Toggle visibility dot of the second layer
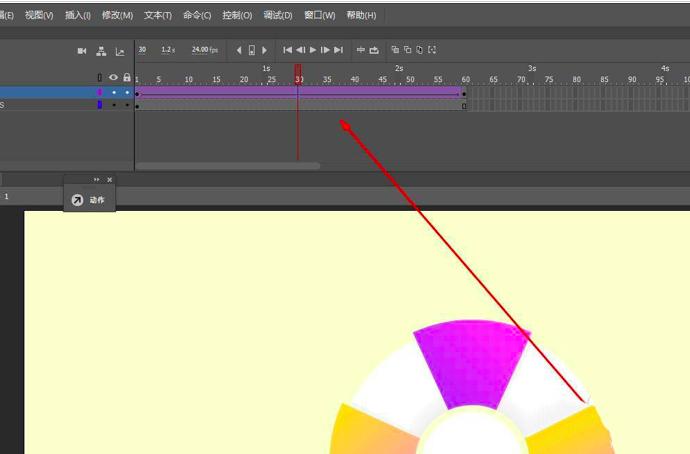Viewport: 690px width, 454px height. (x=114, y=105)
